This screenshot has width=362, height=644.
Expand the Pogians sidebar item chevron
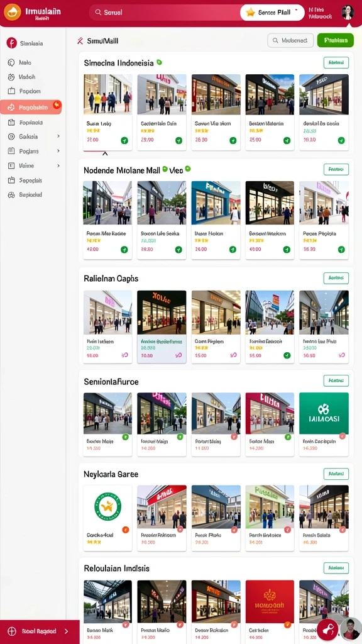pos(58,151)
